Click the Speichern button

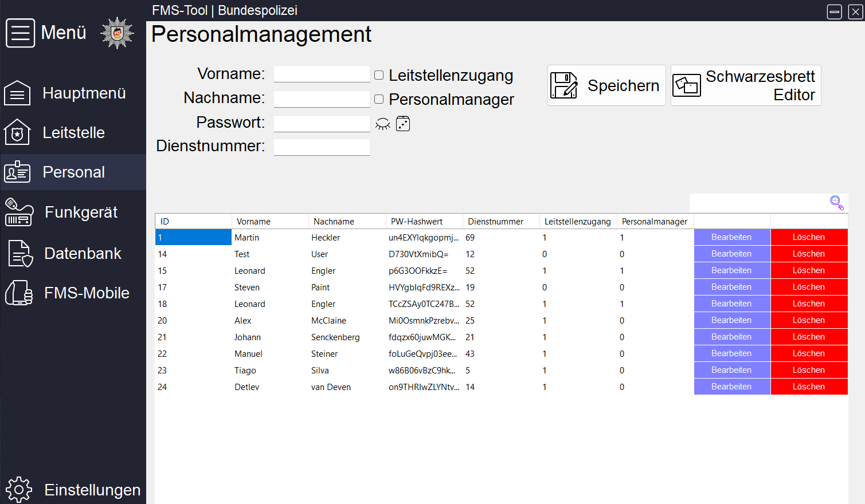pos(606,85)
